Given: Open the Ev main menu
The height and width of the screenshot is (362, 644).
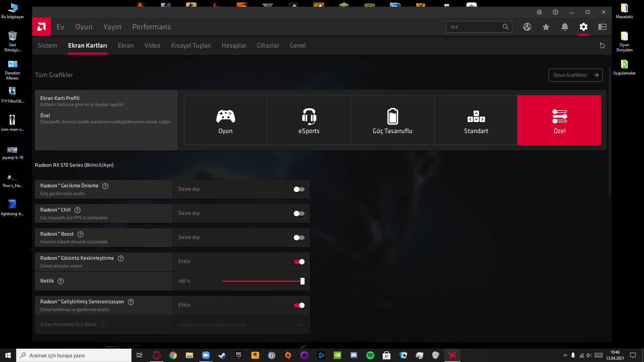Looking at the screenshot, I should coord(60,27).
